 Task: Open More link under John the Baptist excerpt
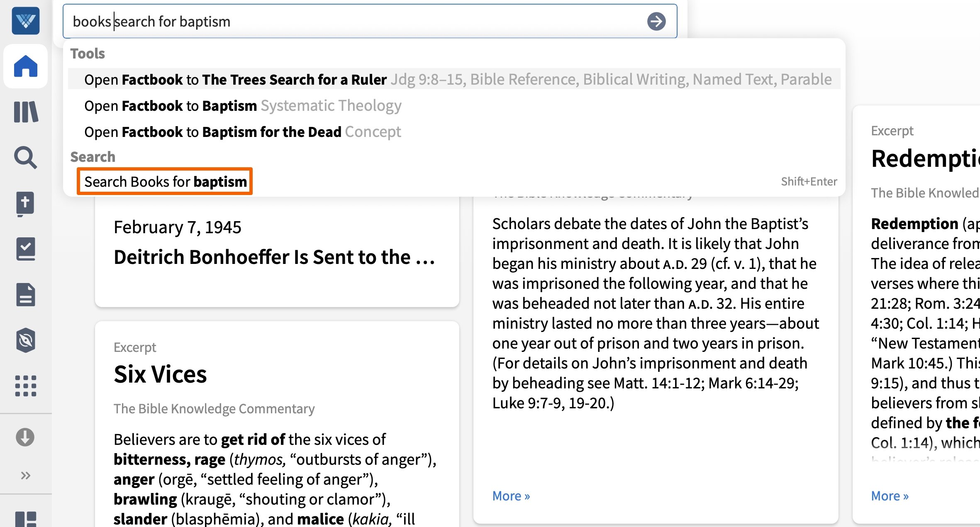tap(511, 496)
